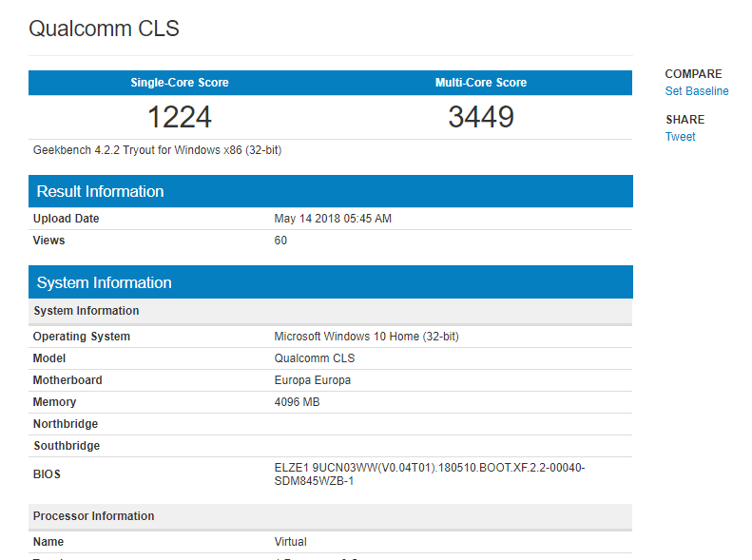752x560 pixels.
Task: Click the Set Baseline link
Action: click(696, 91)
